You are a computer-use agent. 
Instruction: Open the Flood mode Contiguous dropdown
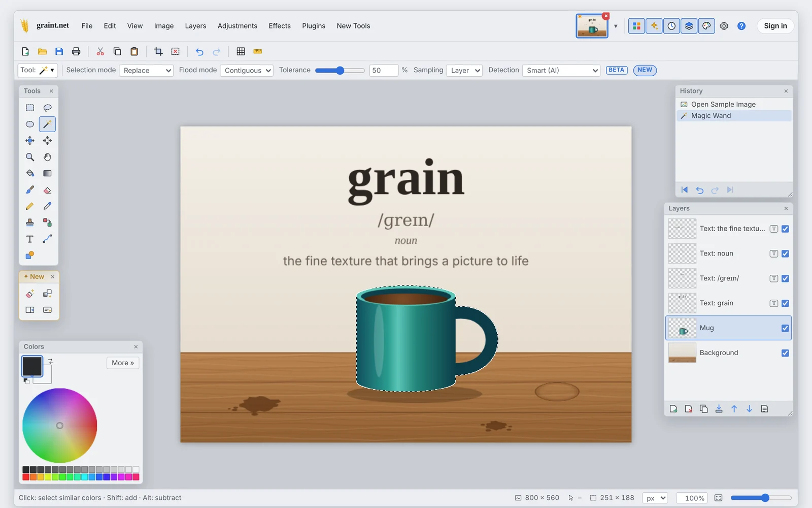click(x=247, y=70)
